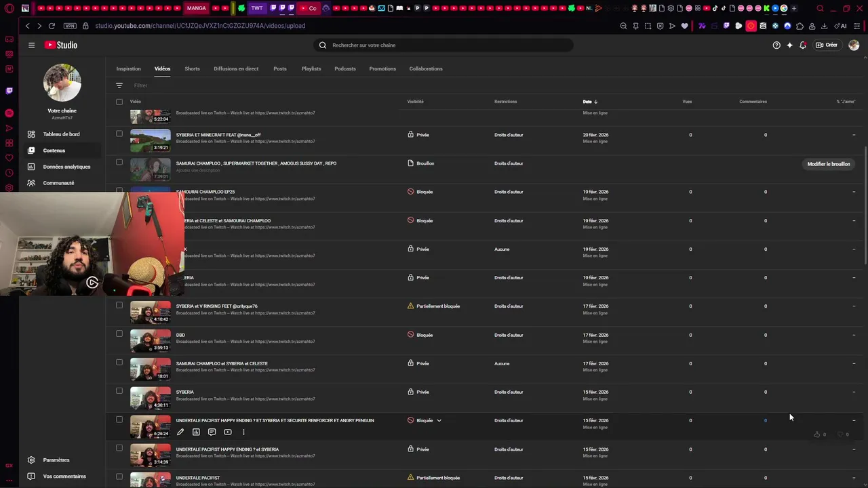Click the Filtrer input field
The height and width of the screenshot is (488, 868).
click(x=140, y=85)
